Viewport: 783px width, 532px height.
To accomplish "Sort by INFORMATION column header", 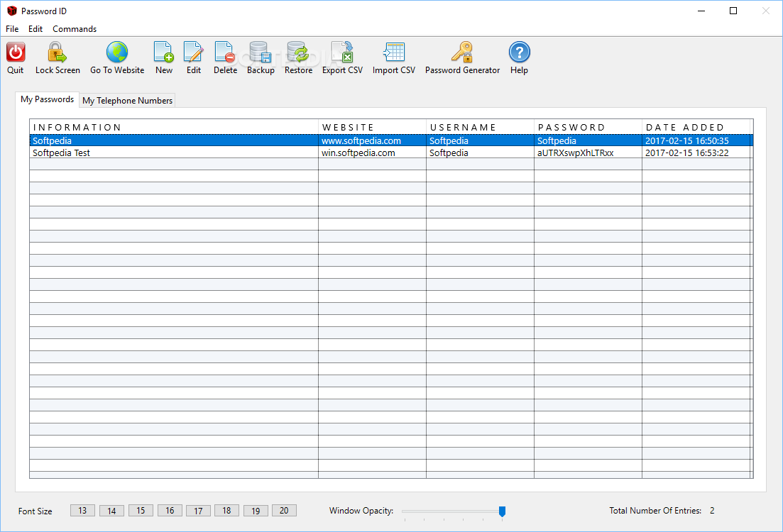I will pyautogui.click(x=174, y=127).
